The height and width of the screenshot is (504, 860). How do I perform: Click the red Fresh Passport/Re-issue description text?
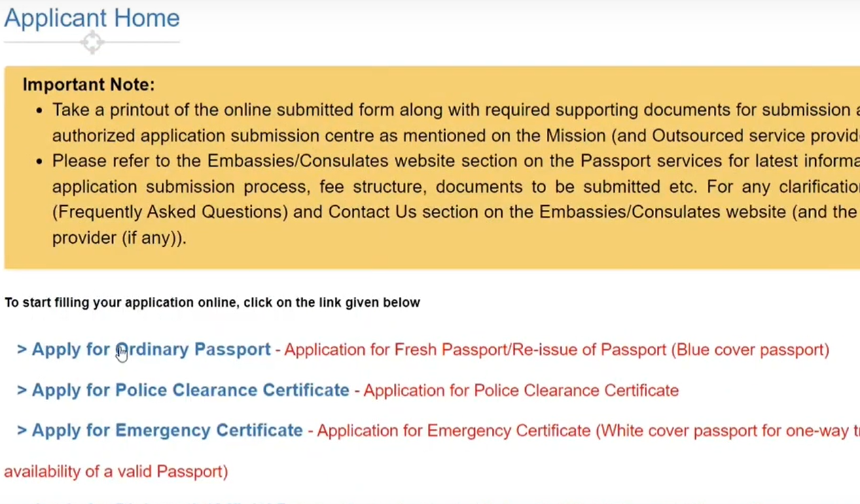point(556,350)
